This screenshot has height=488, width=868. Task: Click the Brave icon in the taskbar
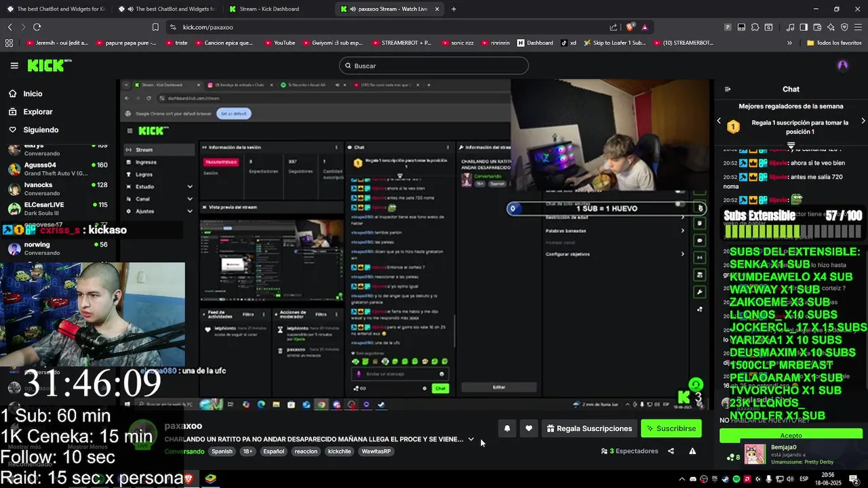(189, 479)
